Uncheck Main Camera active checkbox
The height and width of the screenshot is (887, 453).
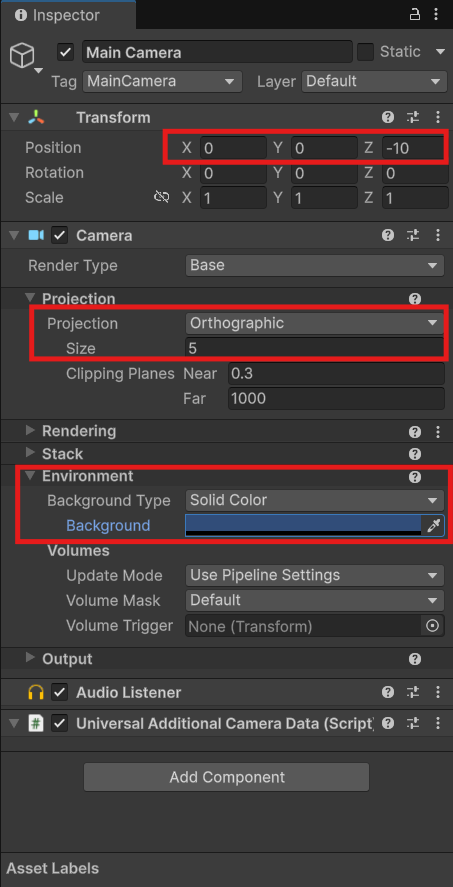(x=66, y=53)
